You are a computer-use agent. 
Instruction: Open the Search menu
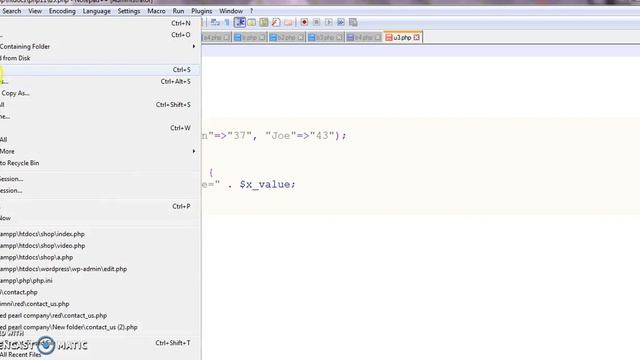[11, 11]
